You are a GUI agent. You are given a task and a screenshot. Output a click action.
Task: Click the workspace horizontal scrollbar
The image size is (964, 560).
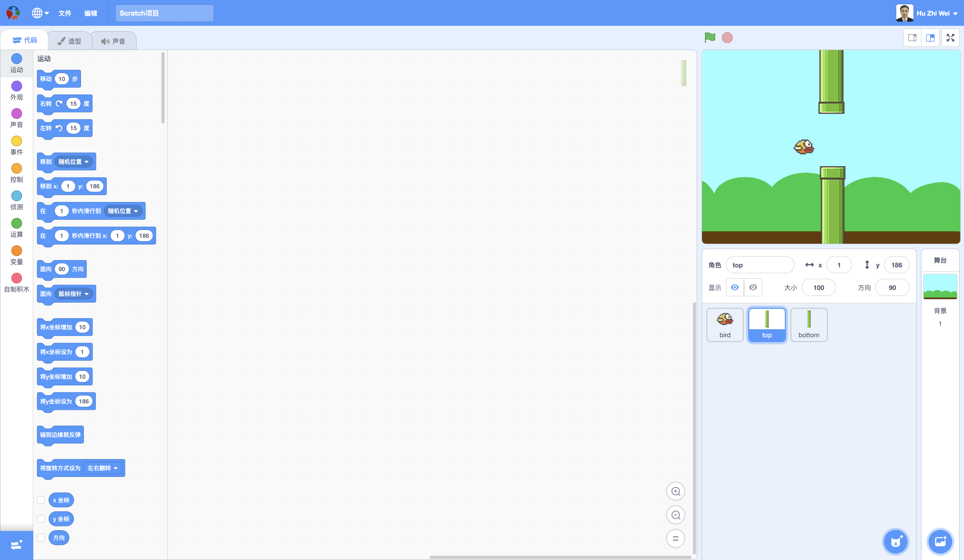pyautogui.click(x=560, y=557)
